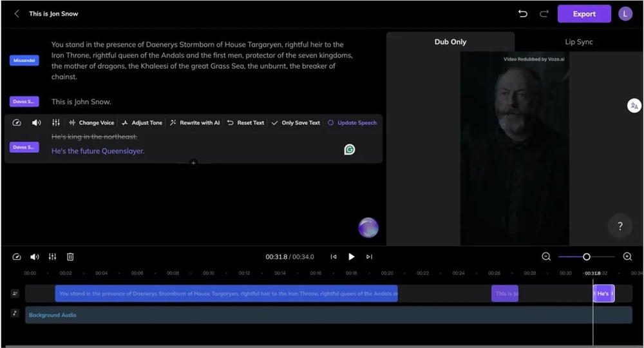Image resolution: width=644 pixels, height=348 pixels.
Task: Click the volume icon in the timeline toolbar
Action: tap(35, 256)
